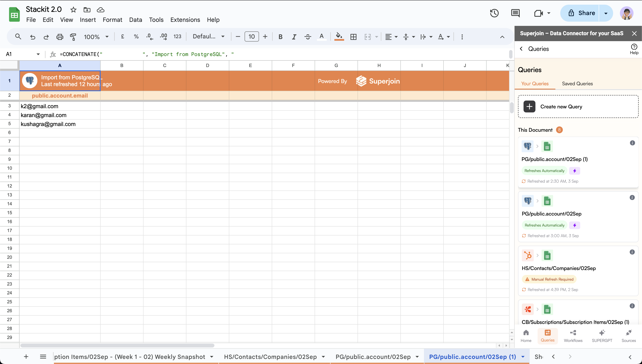Click the print icon
Image resolution: width=642 pixels, height=364 pixels.
(x=59, y=37)
